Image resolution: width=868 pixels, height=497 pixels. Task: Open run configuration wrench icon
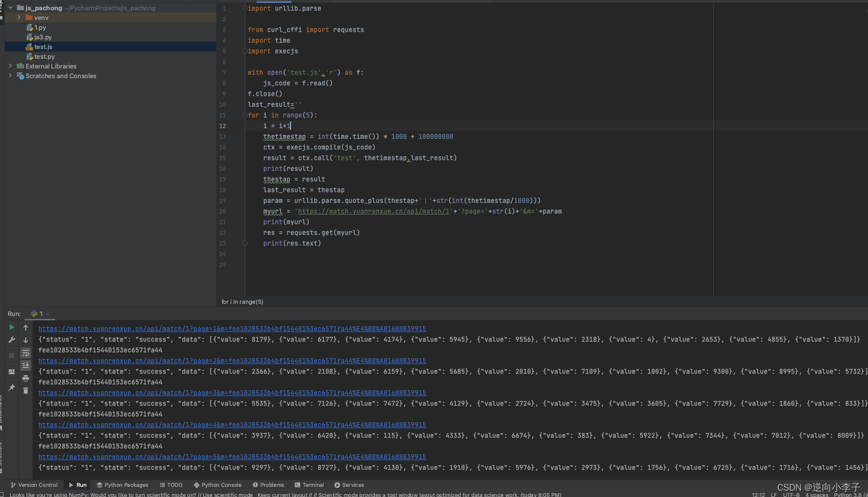pos(12,340)
